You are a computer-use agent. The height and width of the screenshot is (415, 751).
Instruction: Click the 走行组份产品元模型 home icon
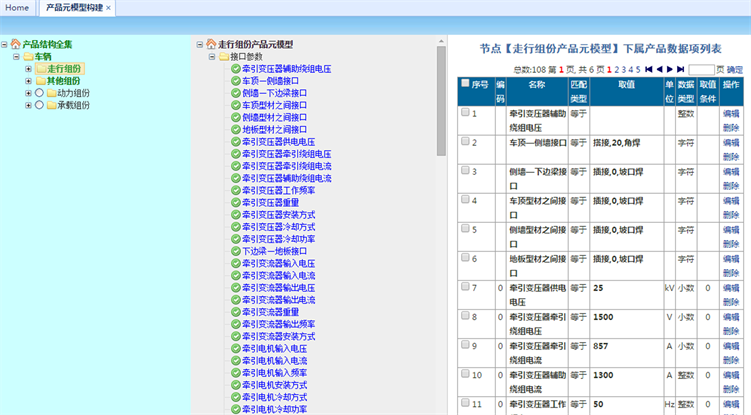coord(211,44)
